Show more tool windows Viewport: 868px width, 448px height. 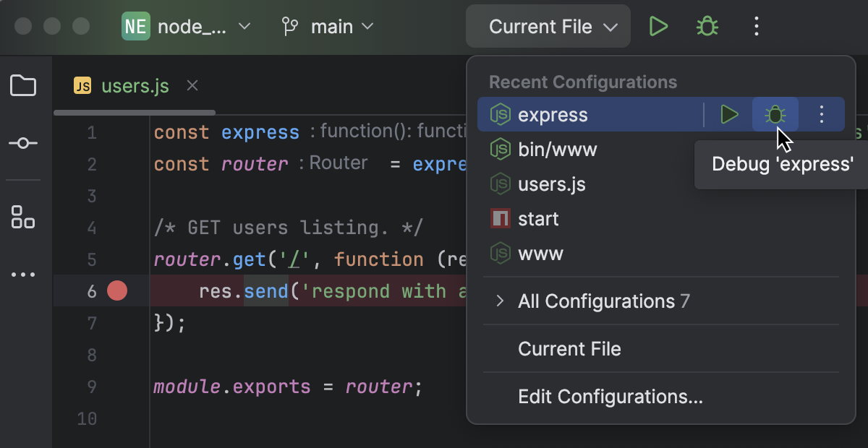coord(23,274)
